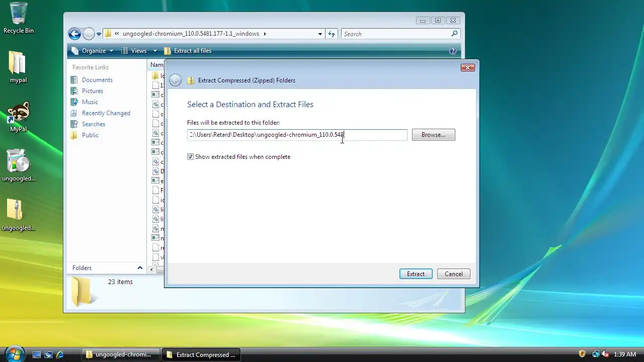Click address bar path folder chevron
This screenshot has height=362, width=644.
[x=265, y=34]
